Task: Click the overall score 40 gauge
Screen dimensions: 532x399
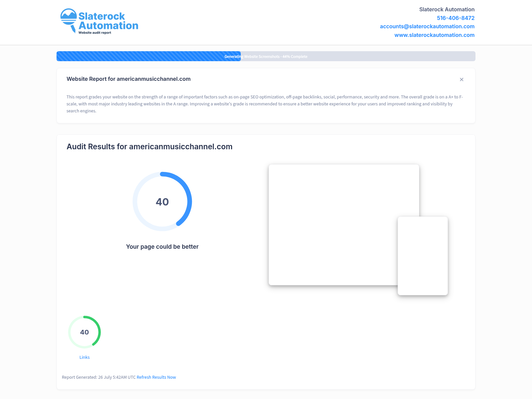Action: click(x=162, y=201)
